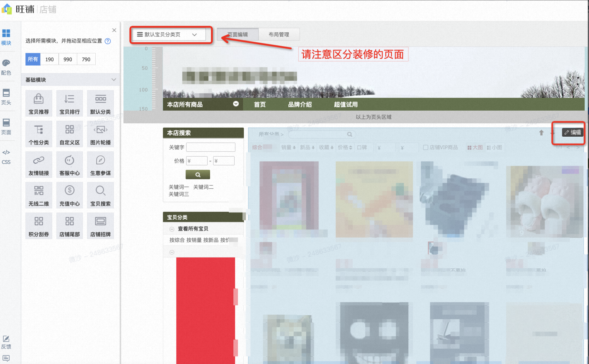Screen dimensions: 589x364
Task: Click the 首页 navigation link
Action: coord(260,105)
